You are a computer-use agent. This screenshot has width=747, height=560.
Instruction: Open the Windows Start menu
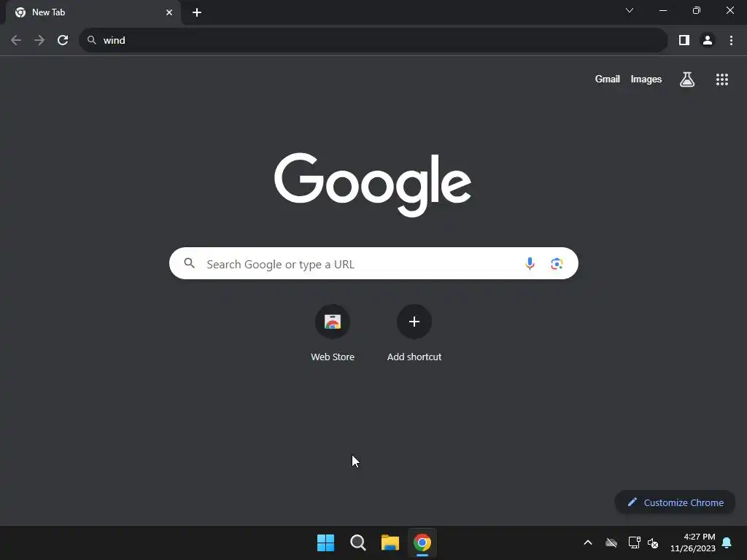[x=326, y=542]
